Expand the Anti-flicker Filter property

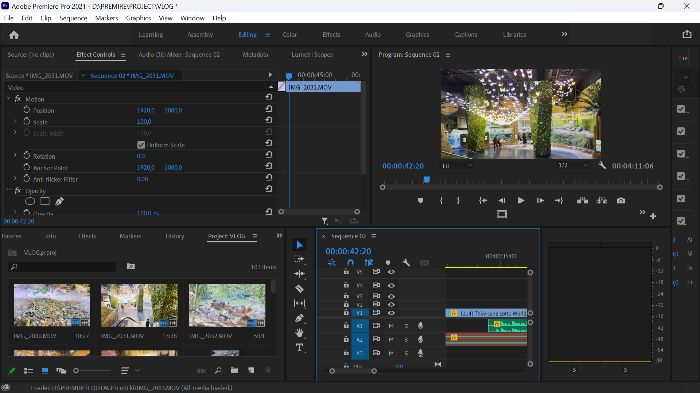click(x=15, y=178)
